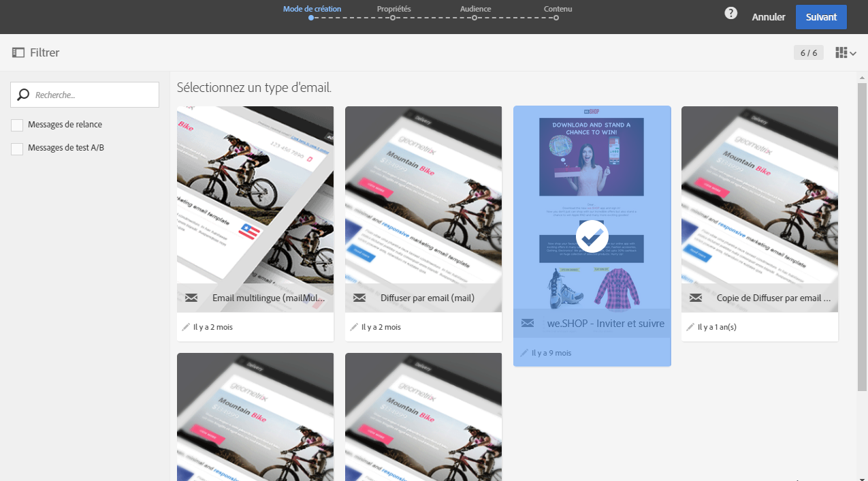
Task: Click 'Email multilingue (mailMul...' title
Action: click(x=269, y=298)
